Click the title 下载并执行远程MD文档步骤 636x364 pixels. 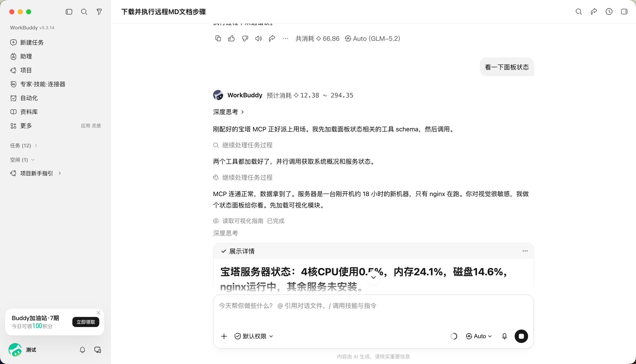pyautogui.click(x=163, y=12)
